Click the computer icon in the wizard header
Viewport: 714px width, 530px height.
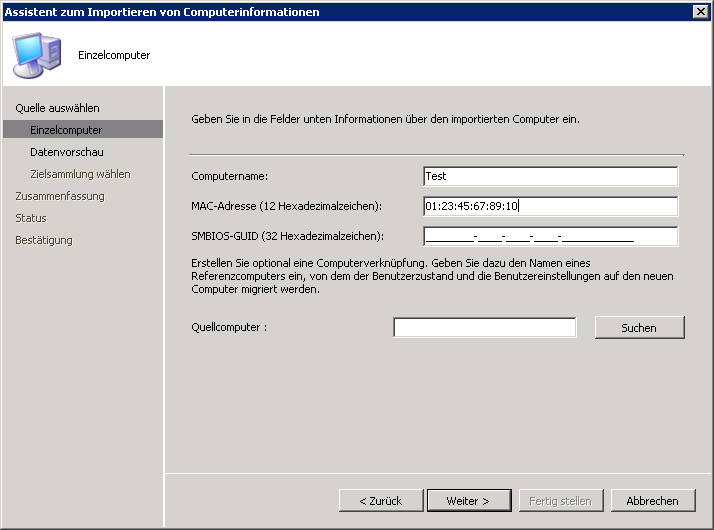[x=37, y=55]
